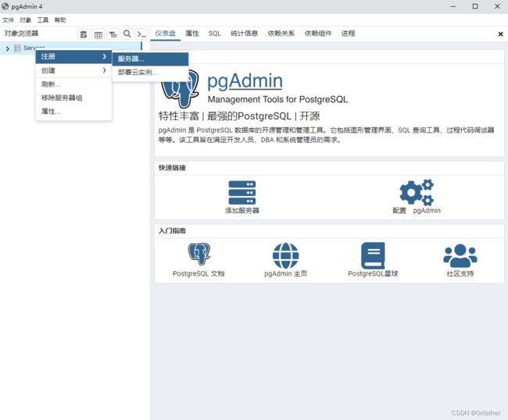Click the PostgreSQL星球 link text
Screen dimensions: 508x420
(373, 274)
